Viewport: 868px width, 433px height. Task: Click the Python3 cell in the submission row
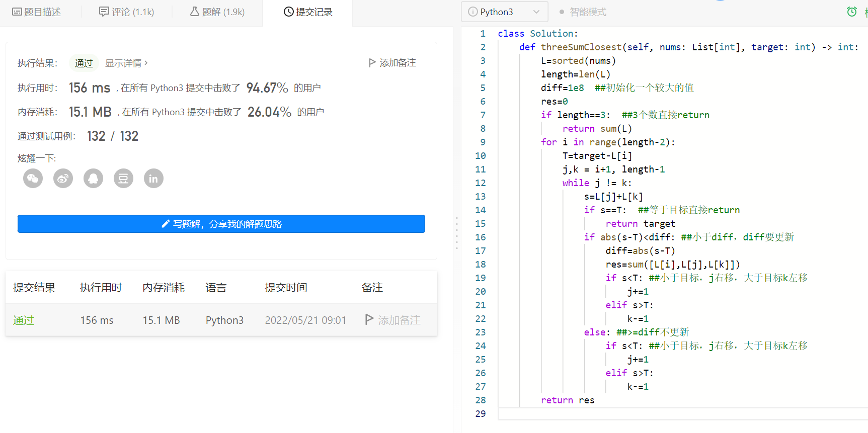coord(225,320)
